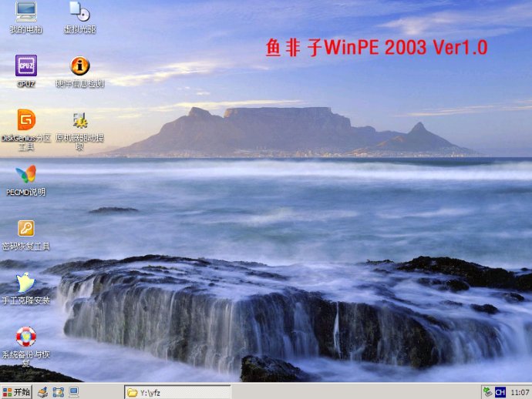Launch the 虚拟光驱 virtual drive icon
Image resolution: width=532 pixels, height=399 pixels.
(x=79, y=12)
